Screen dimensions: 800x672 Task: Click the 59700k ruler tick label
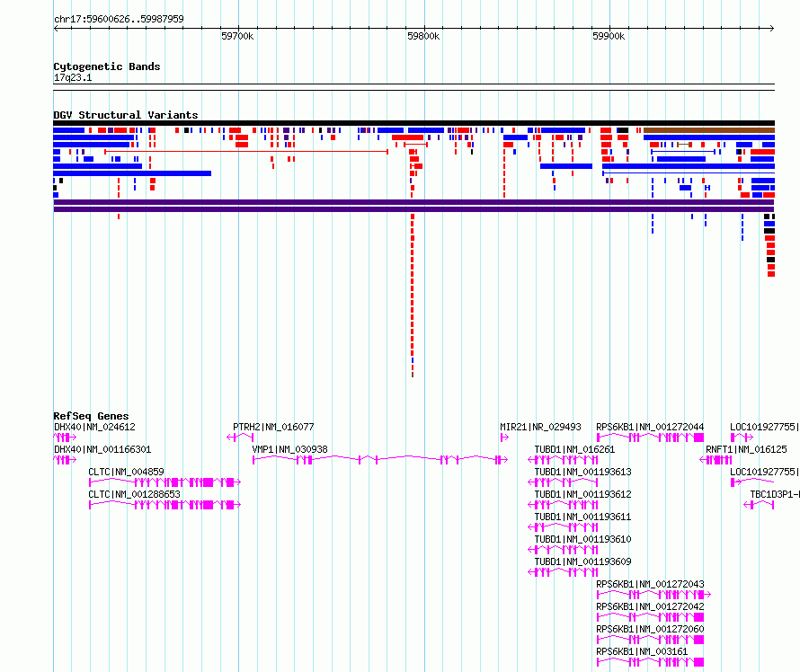pos(237,36)
